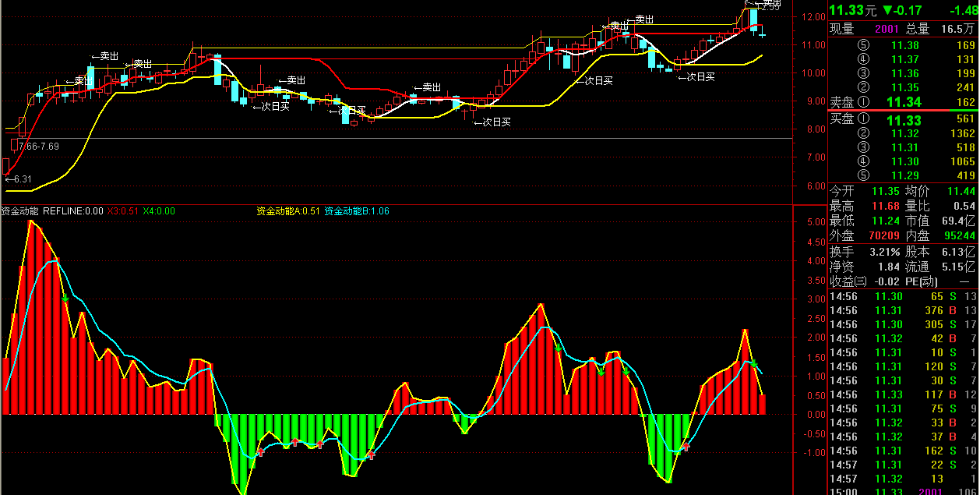The width and height of the screenshot is (980, 495).
Task: Click buy level 5 price 11.29
Action: point(905,175)
